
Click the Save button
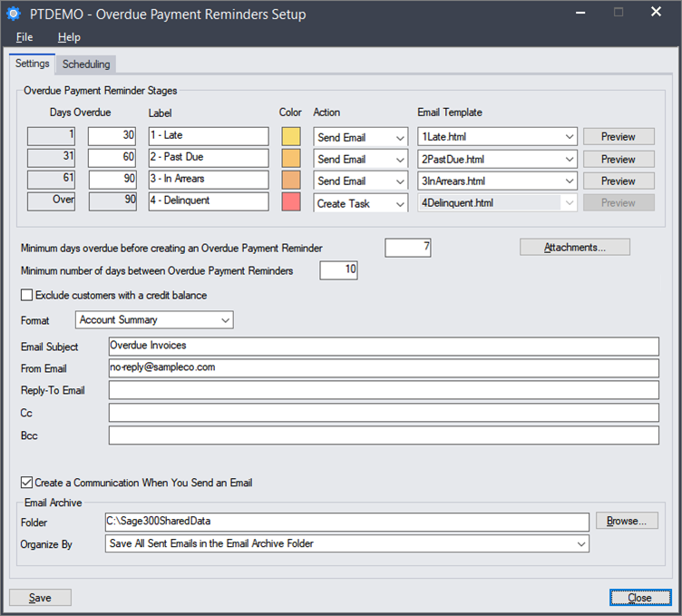pyautogui.click(x=40, y=598)
